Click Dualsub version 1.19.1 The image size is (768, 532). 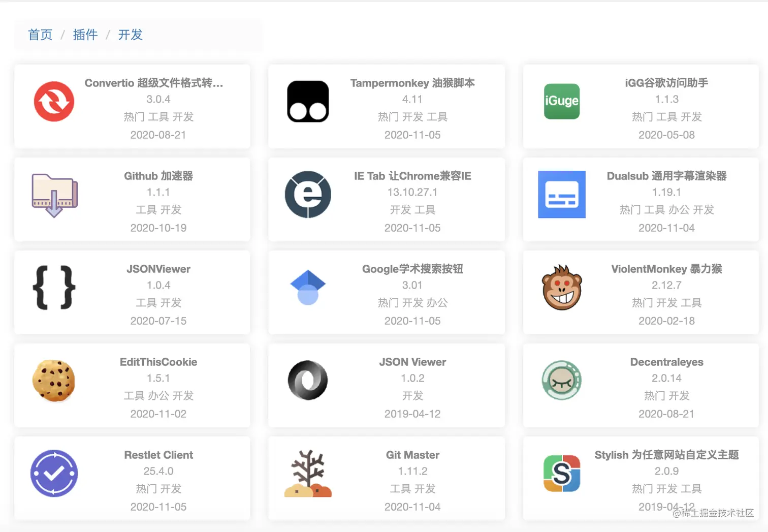(666, 192)
